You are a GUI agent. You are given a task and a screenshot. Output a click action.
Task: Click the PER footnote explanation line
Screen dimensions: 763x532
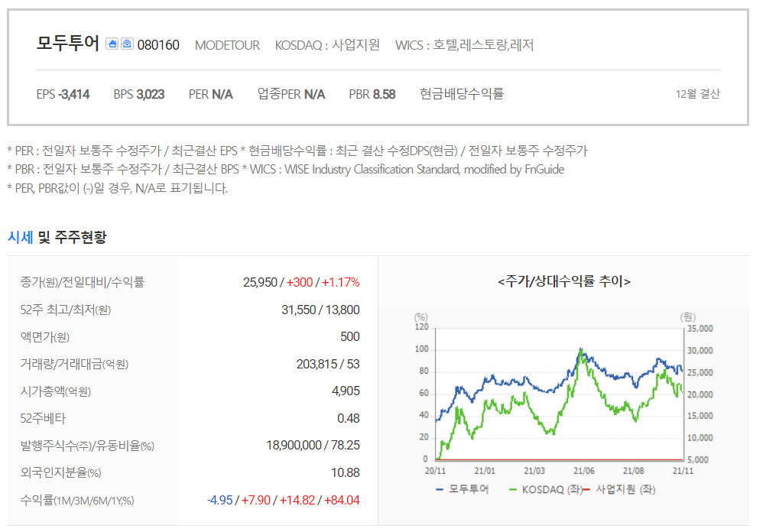[x=297, y=151]
